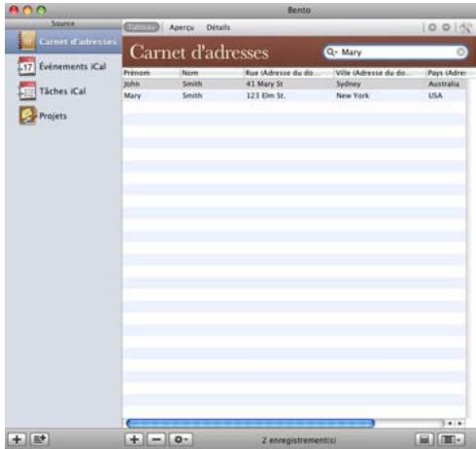Switch to the Tableau view tab
The width and height of the screenshot is (476, 449).
tap(142, 27)
